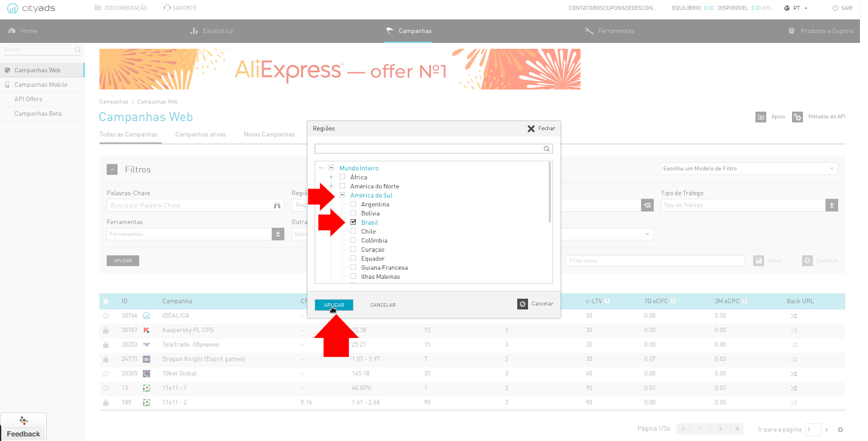Select Campanhas Beta in sidebar
This screenshot has width=868, height=441.
[x=42, y=113]
